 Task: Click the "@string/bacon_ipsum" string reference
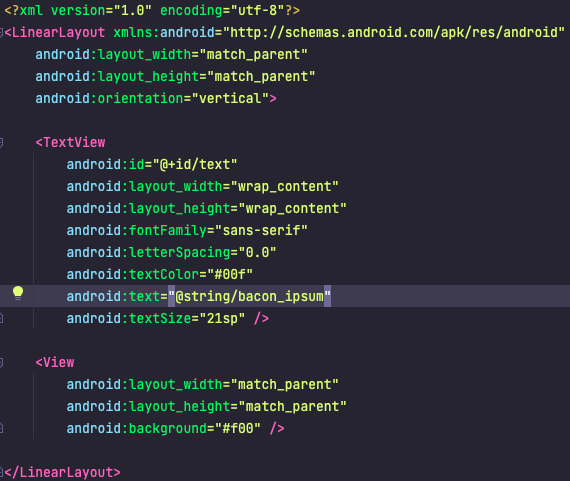249,297
